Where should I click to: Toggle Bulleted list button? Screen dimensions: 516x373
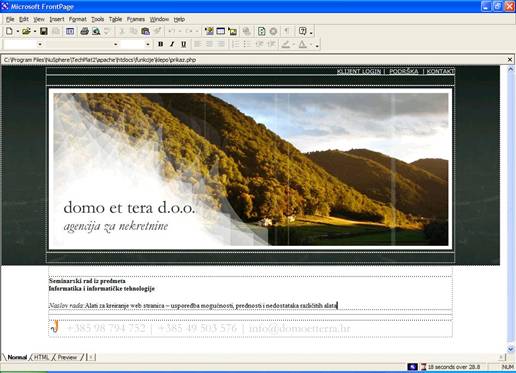point(247,44)
